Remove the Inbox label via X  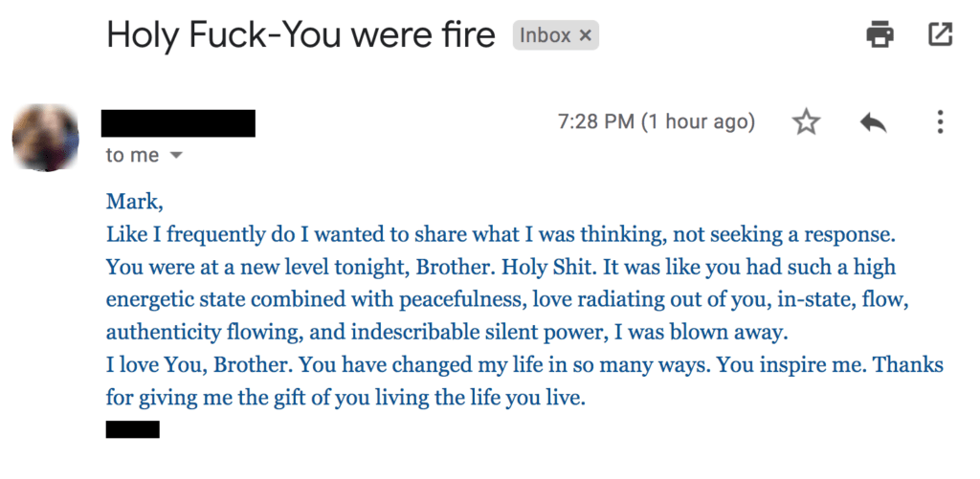[x=586, y=36]
